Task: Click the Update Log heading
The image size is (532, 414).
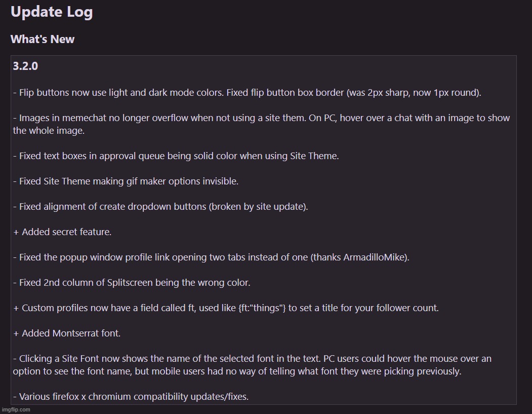Action: (x=52, y=12)
